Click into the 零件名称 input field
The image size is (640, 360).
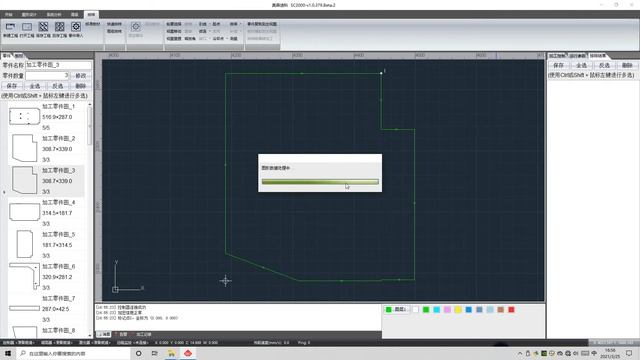point(59,65)
